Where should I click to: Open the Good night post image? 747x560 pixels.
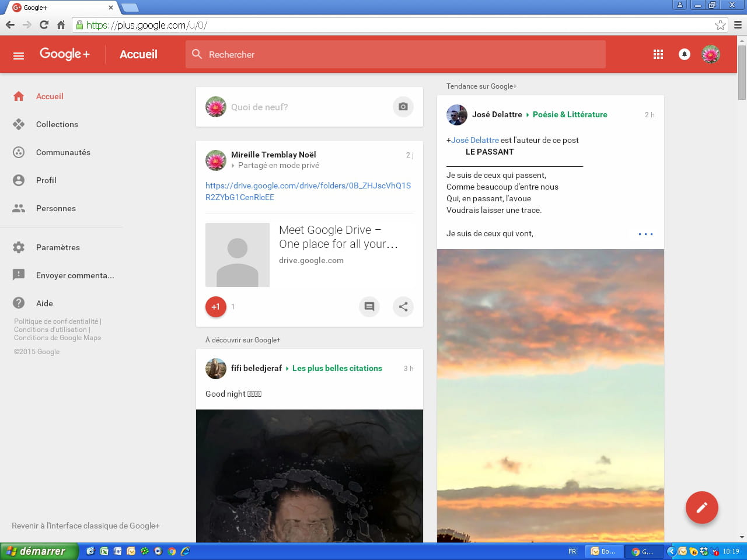coord(309,476)
